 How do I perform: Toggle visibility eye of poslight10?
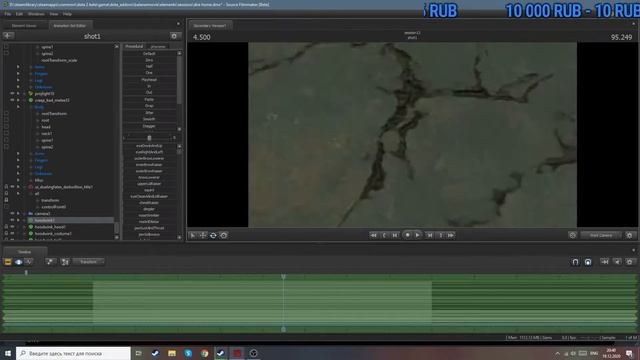coord(12,93)
